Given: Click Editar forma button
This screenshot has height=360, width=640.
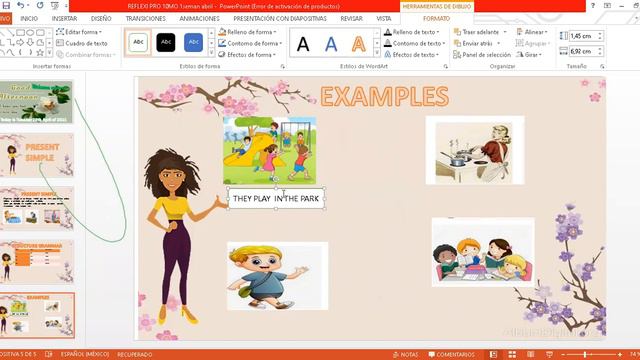Looking at the screenshot, I should 79,32.
